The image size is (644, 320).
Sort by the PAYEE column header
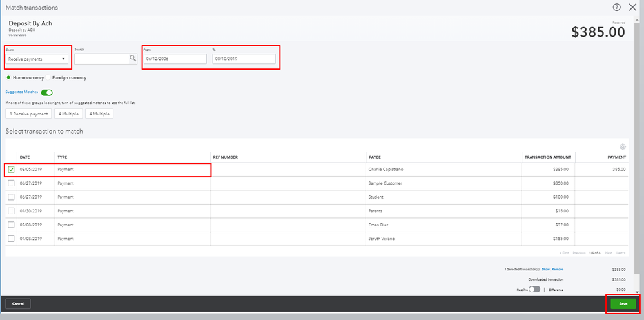tap(375, 157)
